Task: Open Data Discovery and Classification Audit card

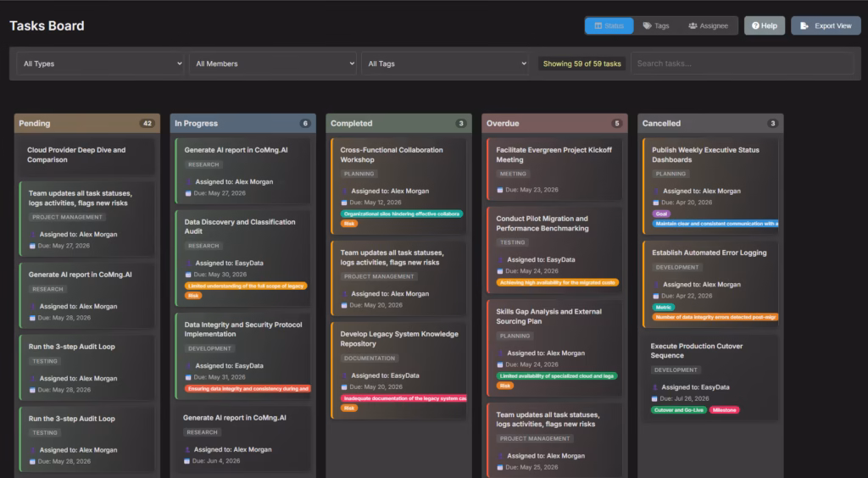Action: [x=243, y=258]
